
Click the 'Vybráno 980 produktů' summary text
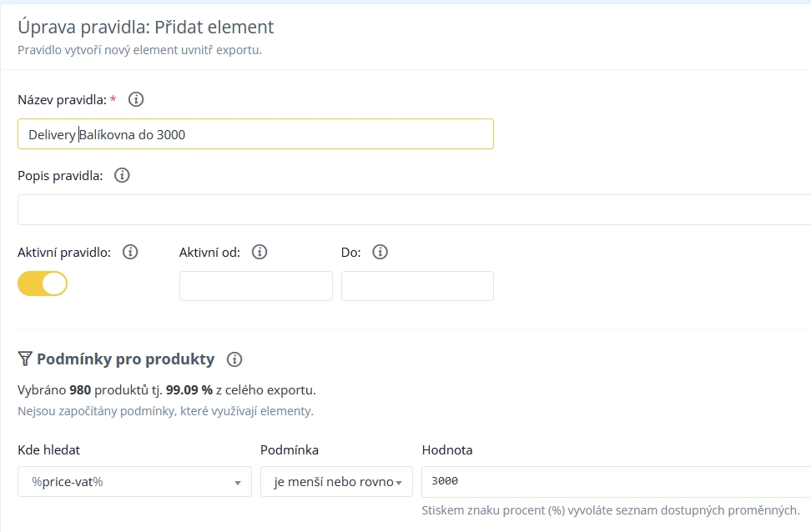click(x=167, y=389)
